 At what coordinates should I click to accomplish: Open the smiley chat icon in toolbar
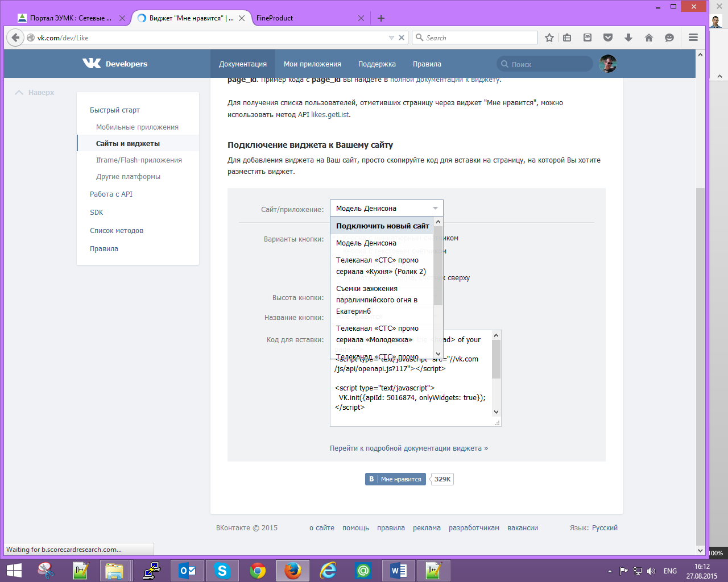point(669,38)
